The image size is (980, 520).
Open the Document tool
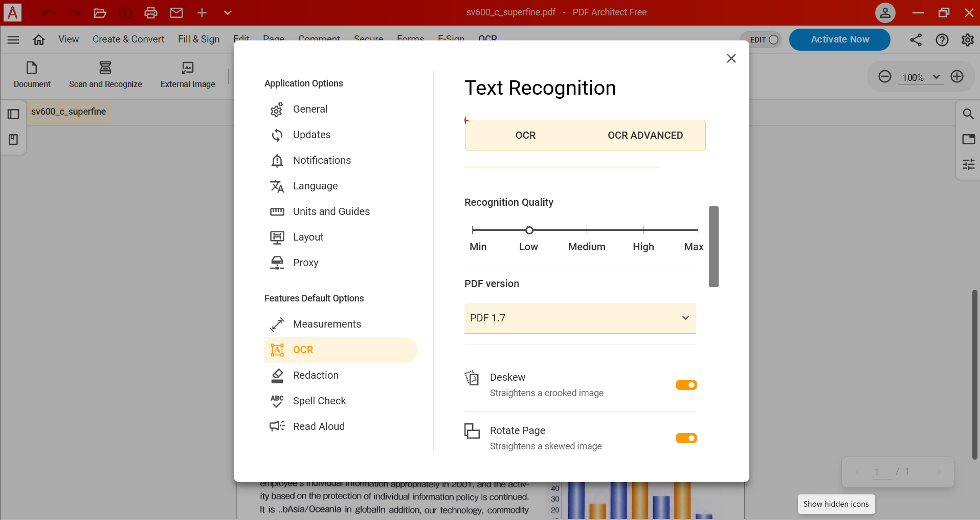31,74
